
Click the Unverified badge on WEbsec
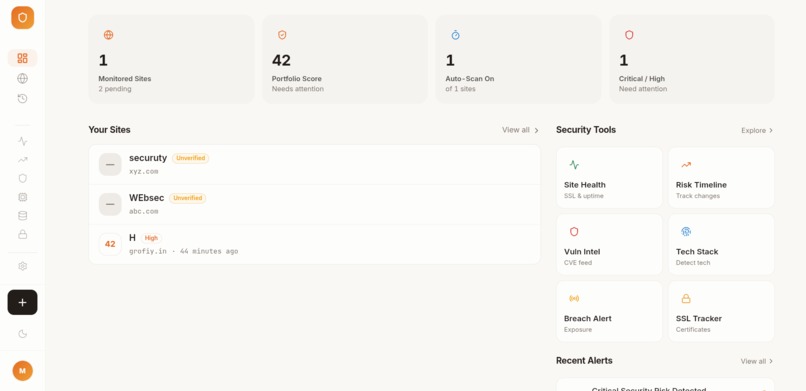point(188,198)
